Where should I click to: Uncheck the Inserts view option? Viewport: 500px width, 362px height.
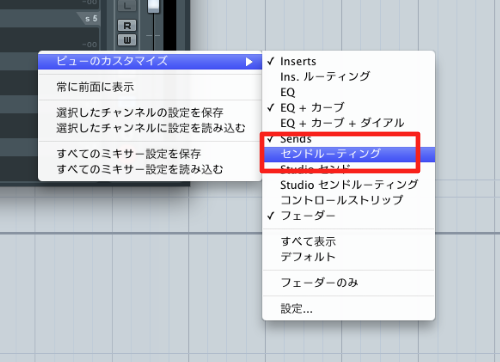click(349, 61)
